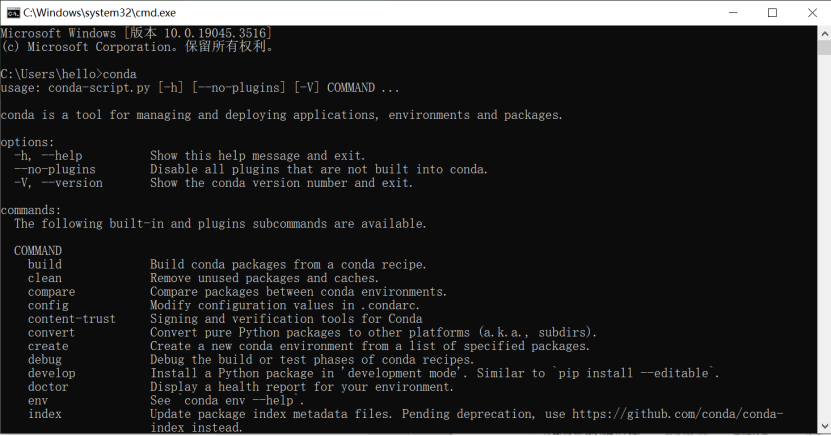Click the empty scrollbar track below the thumb
Screen dimensions: 831x436
click(824, 237)
